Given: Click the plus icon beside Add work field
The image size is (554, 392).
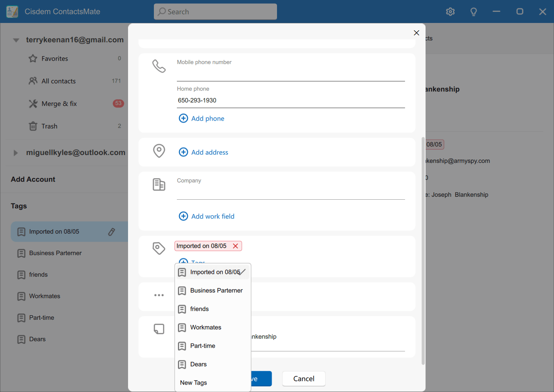Looking at the screenshot, I should coord(183,216).
